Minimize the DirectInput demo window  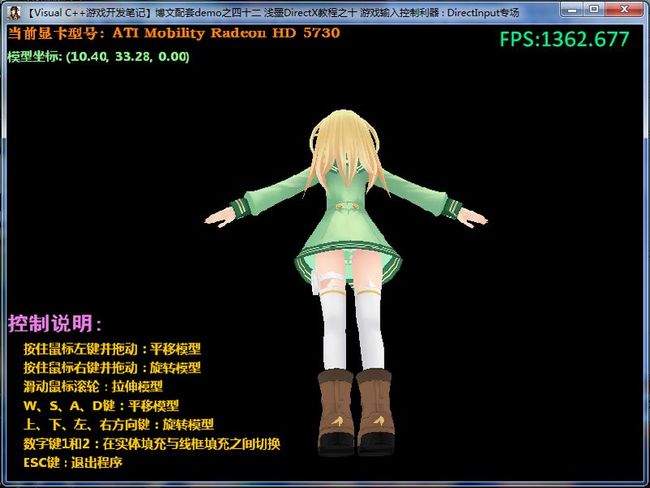coord(572,9)
